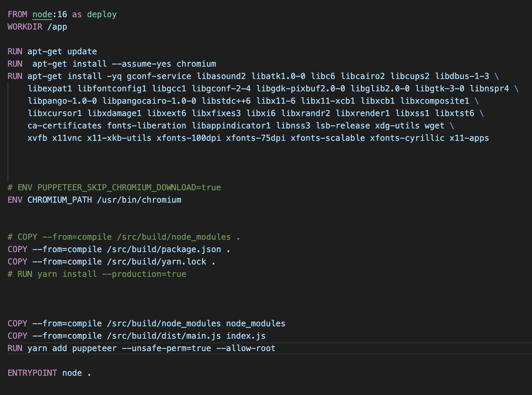
Task: Select the commented yarn install production line
Action: [96, 274]
